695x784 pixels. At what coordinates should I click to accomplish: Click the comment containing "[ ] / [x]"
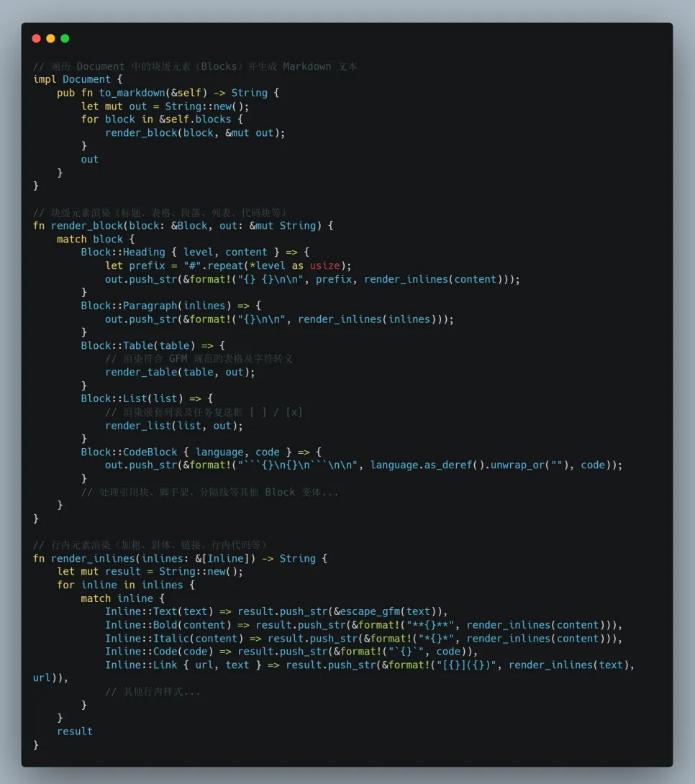coord(204,413)
